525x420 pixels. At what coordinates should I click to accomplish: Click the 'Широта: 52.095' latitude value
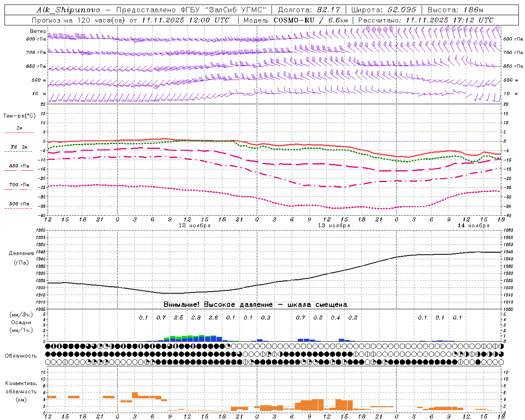[384, 10]
